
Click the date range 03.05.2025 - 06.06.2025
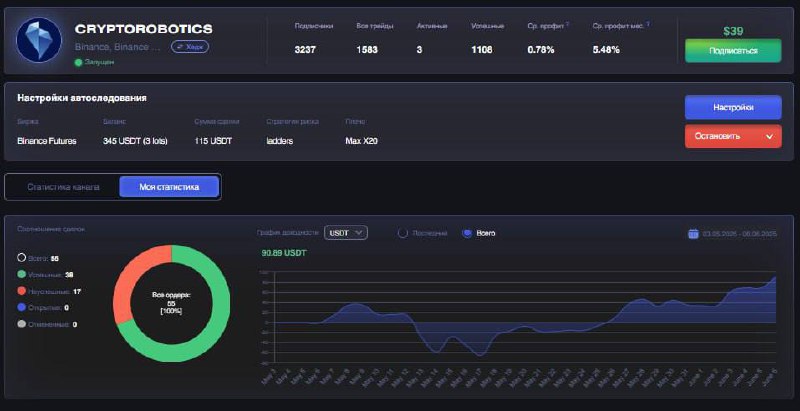pyautogui.click(x=739, y=234)
